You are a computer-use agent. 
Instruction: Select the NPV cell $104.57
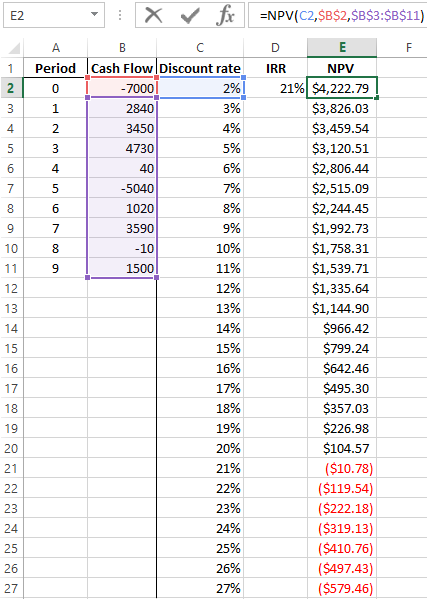342,448
